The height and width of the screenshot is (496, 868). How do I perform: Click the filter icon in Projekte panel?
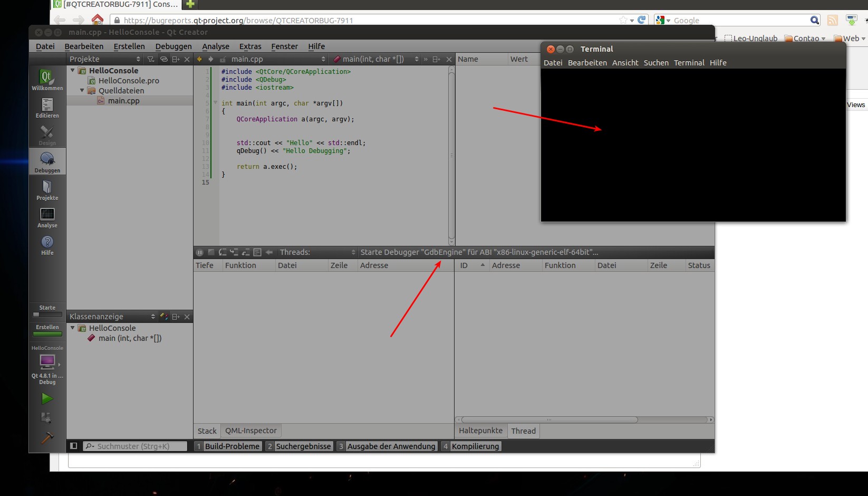click(x=151, y=59)
